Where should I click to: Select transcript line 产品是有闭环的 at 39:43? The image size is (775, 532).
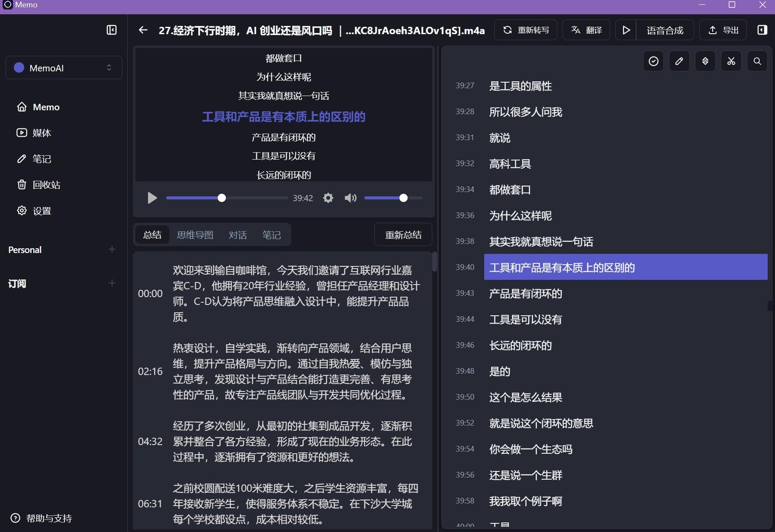click(526, 294)
